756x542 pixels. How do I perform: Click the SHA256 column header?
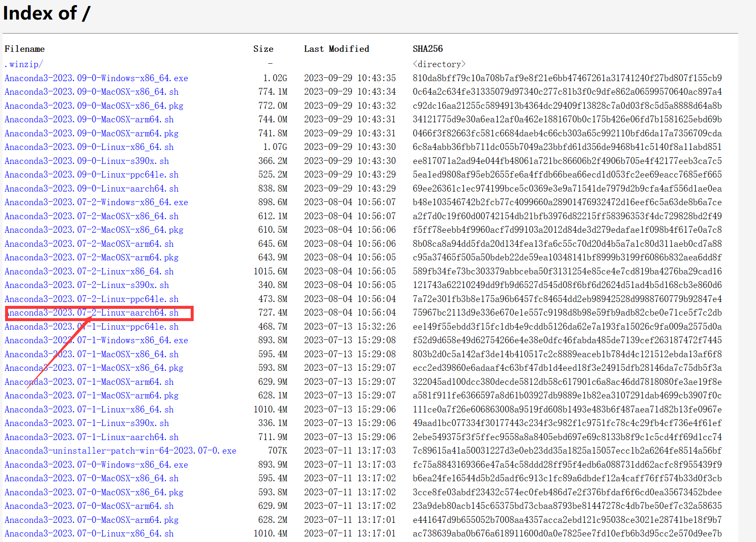[x=428, y=49]
